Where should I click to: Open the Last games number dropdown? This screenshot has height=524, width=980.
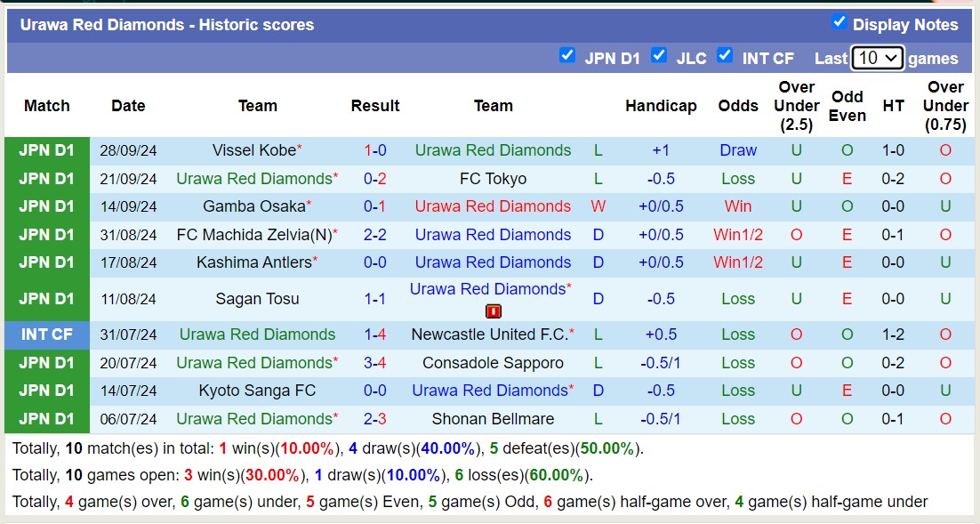(878, 58)
